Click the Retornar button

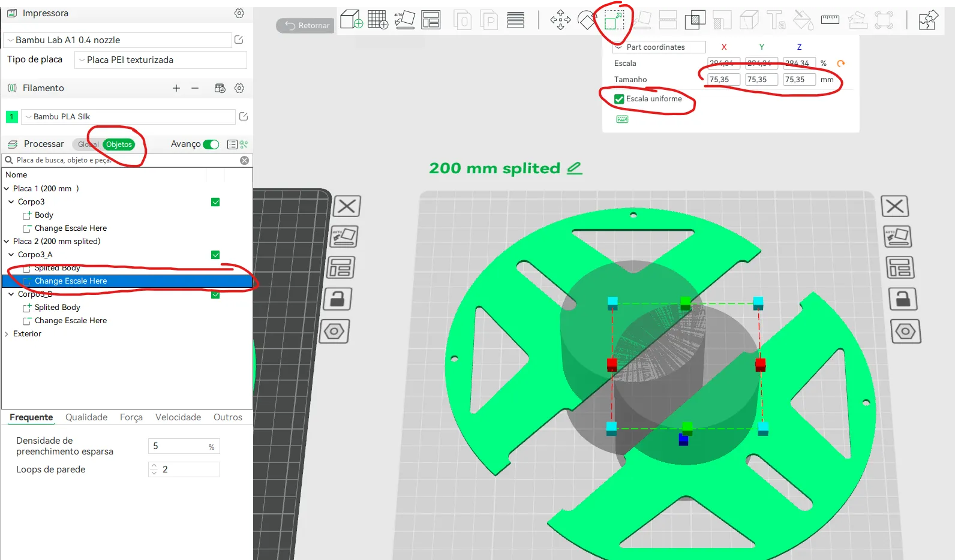point(305,25)
